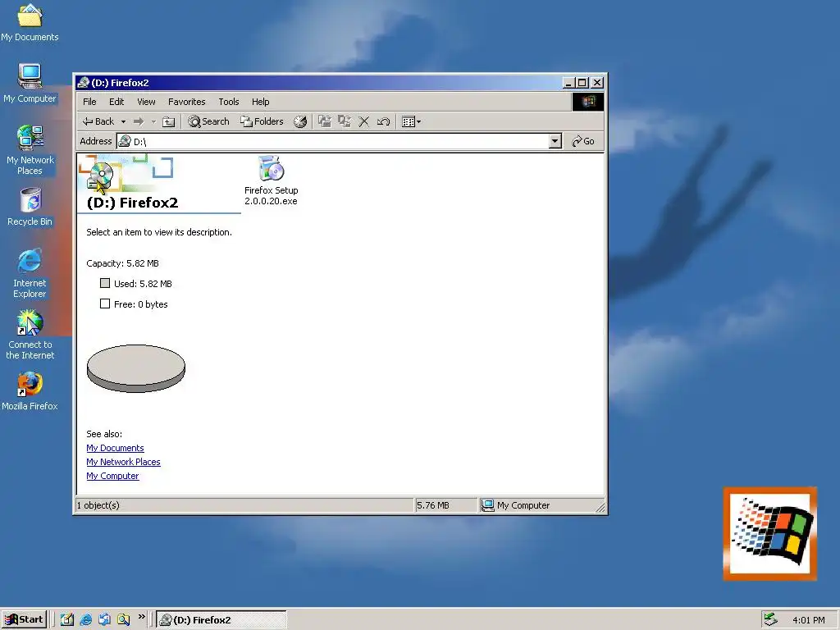Click the Free space white legend box
The width and height of the screenshot is (840, 630).
tap(105, 304)
